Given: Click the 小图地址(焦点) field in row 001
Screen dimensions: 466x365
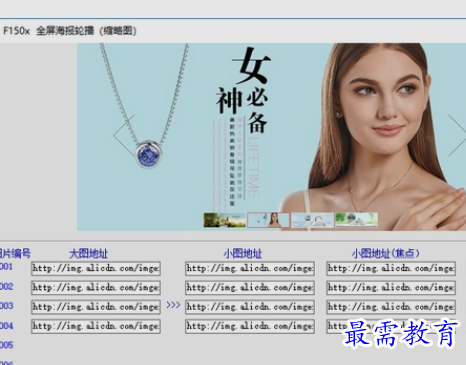Looking at the screenshot, I should pyautogui.click(x=391, y=268).
